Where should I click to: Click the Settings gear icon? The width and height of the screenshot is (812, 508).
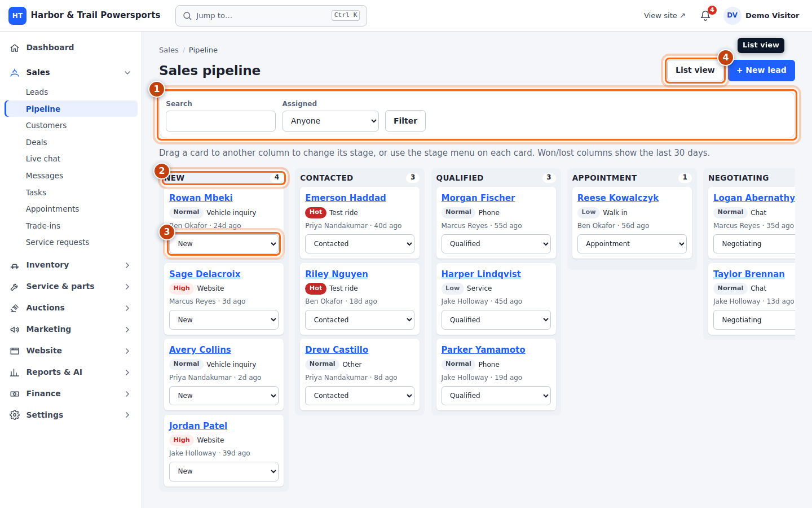click(x=15, y=415)
